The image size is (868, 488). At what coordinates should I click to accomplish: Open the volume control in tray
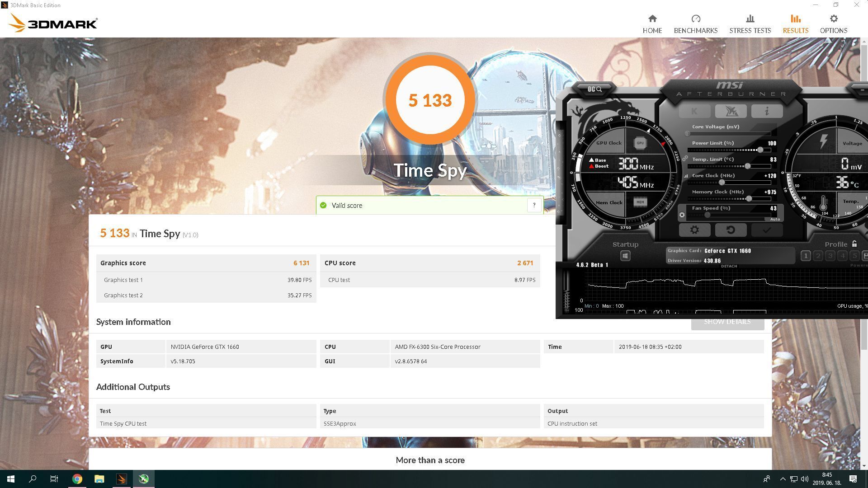(x=804, y=479)
